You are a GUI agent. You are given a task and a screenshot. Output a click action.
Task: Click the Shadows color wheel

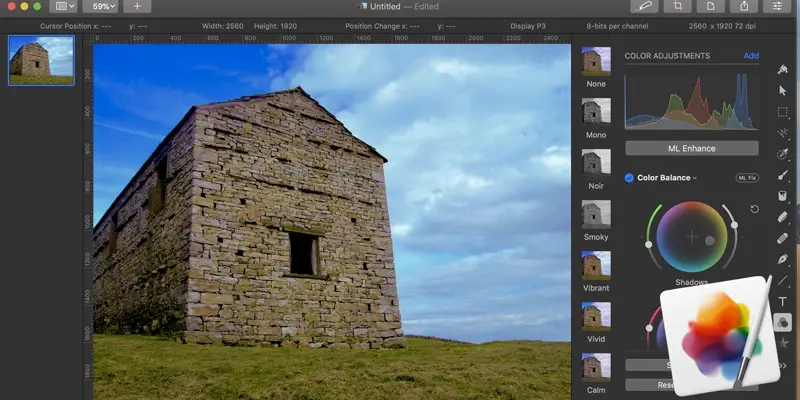point(691,238)
